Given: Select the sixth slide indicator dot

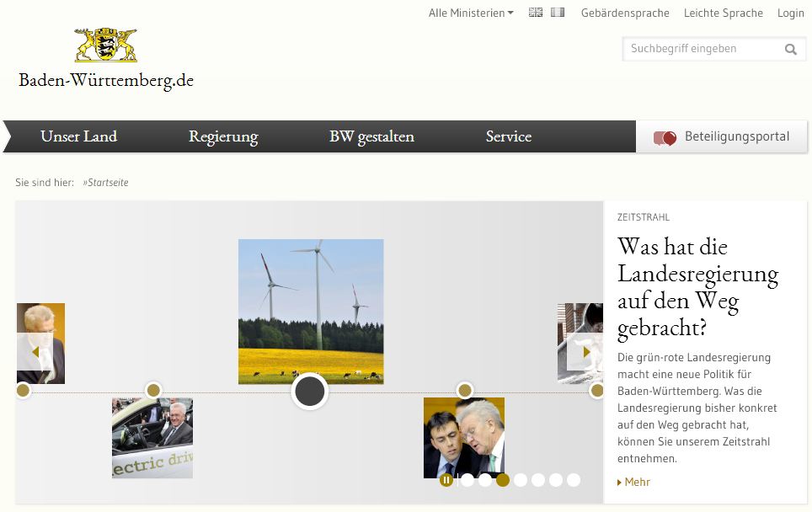Looking at the screenshot, I should tap(556, 480).
